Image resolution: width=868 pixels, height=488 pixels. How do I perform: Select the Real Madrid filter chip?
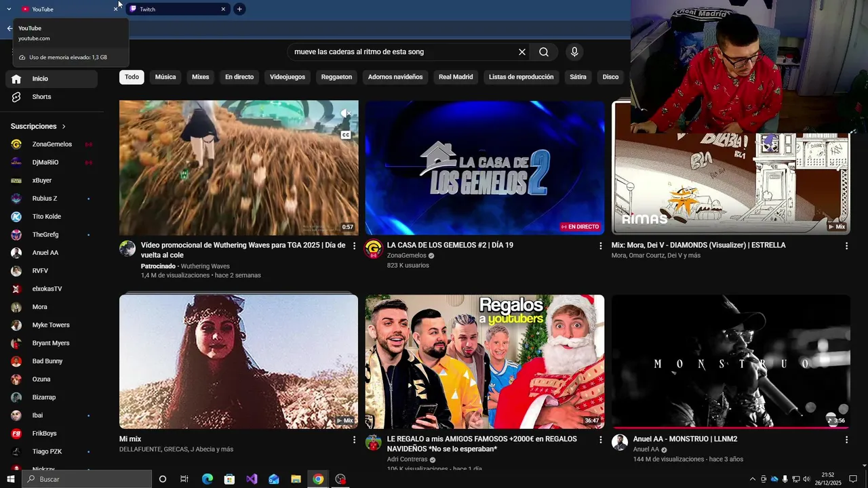(x=456, y=77)
